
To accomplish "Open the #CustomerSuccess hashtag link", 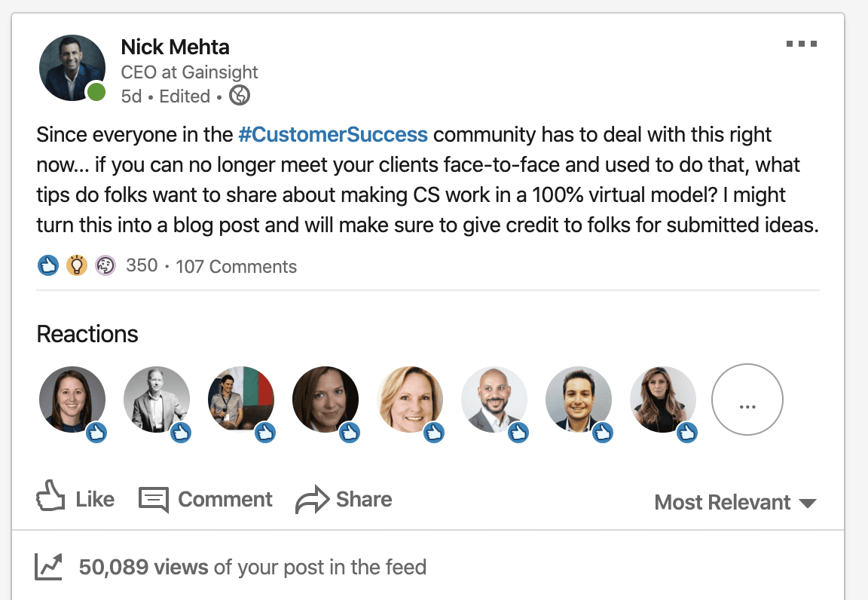I will (x=333, y=136).
